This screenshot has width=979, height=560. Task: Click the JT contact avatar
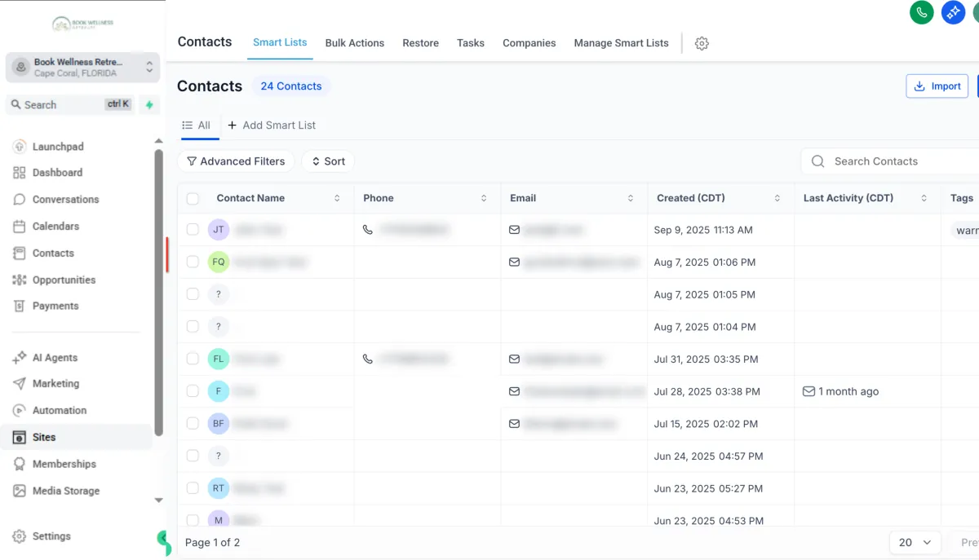coord(219,230)
